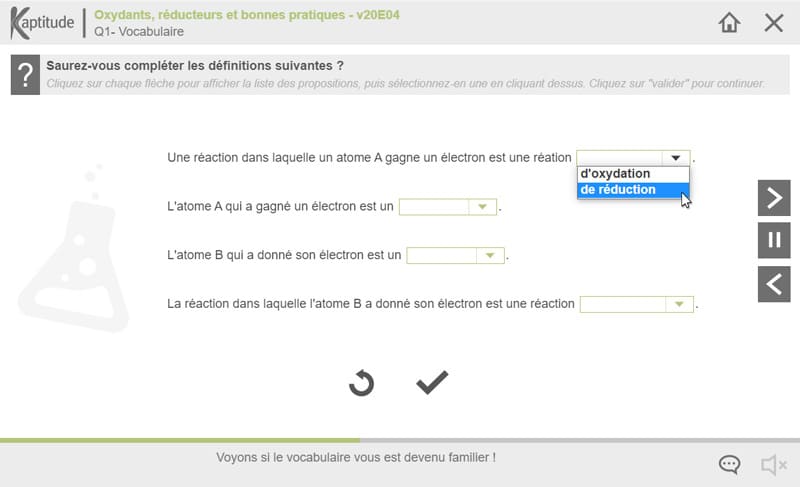Close the lesson with the X icon
Image resolution: width=800 pixels, height=487 pixels.
[x=774, y=23]
